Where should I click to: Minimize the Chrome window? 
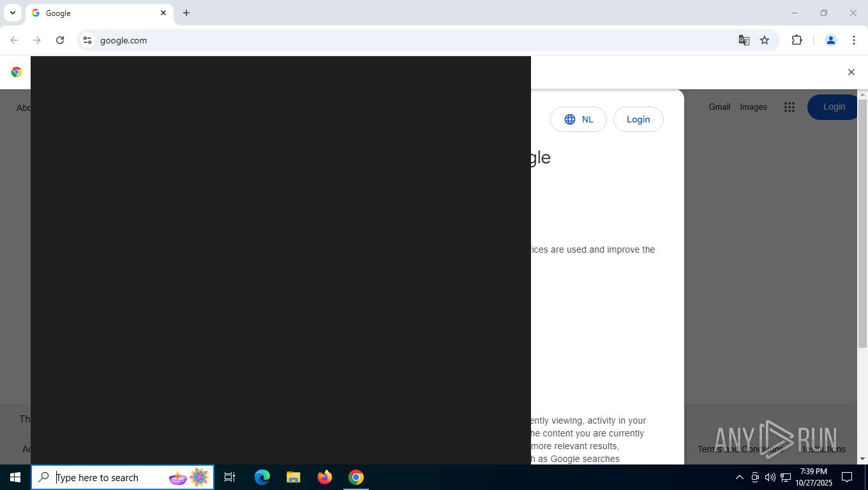click(795, 13)
